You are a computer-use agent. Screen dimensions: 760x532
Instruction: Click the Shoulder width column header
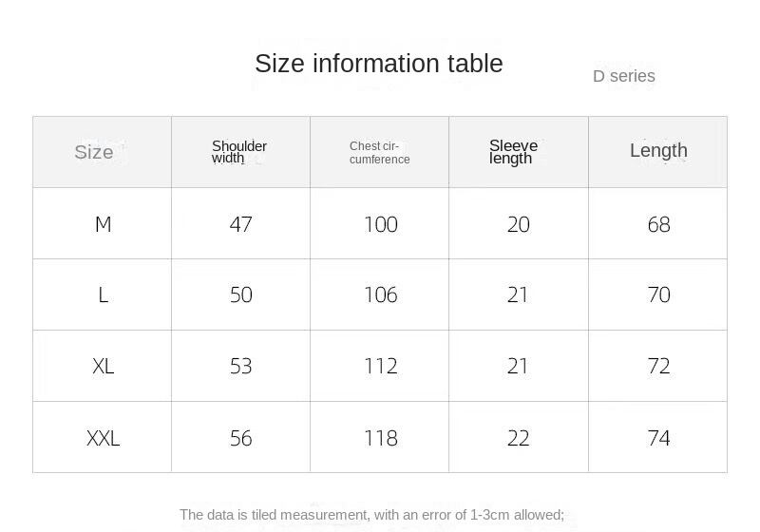(x=239, y=152)
